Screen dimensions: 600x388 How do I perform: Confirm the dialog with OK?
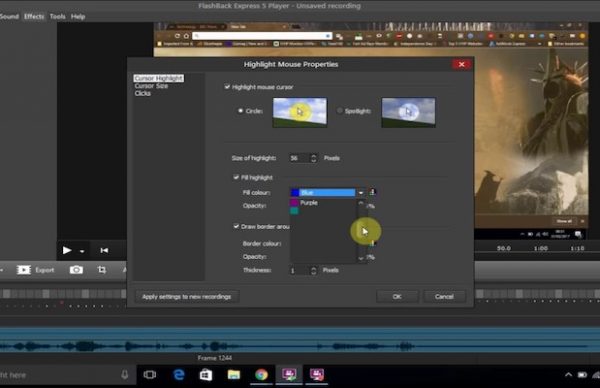[397, 297]
